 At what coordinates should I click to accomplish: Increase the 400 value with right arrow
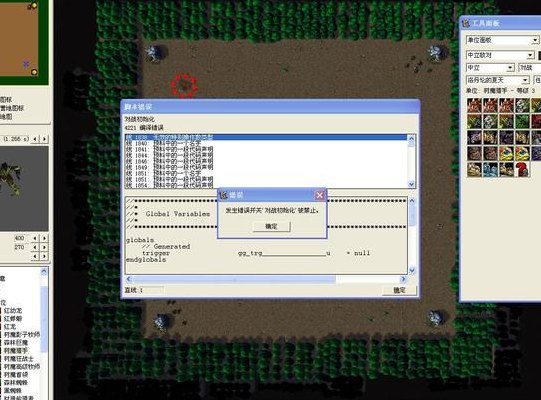[44, 238]
